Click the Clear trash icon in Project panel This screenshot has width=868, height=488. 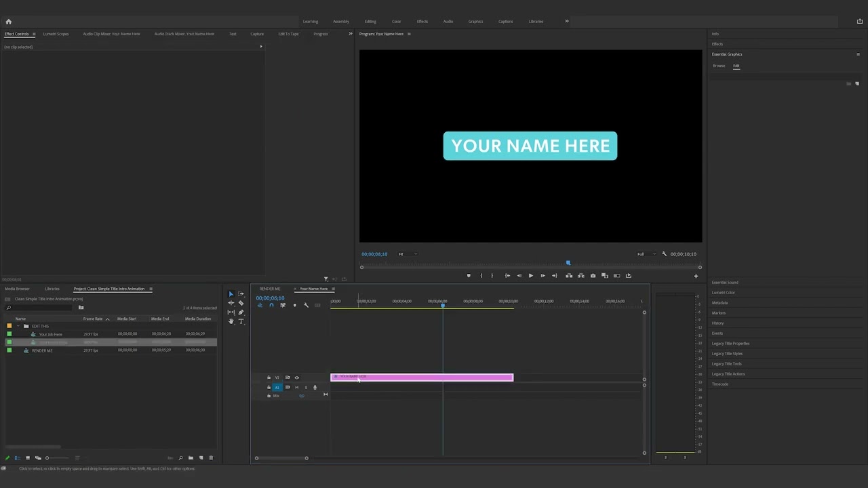211,458
